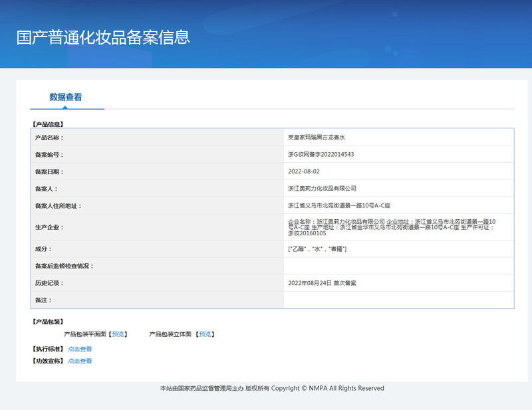Screen dimensions: 532x410
Task: Click the 备案编号 value 浙G妆网备字2022014543
Action: [x=321, y=154]
